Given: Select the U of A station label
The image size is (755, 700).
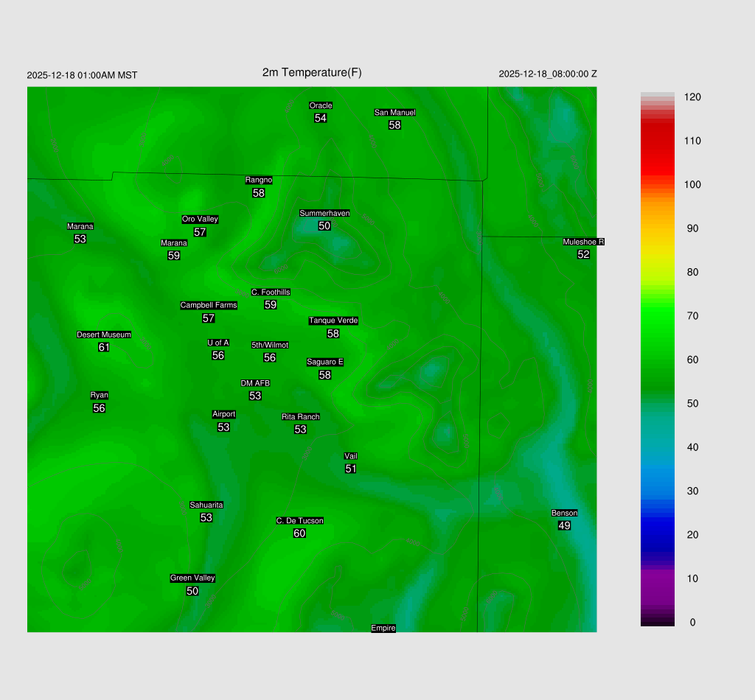Looking at the screenshot, I should pyautogui.click(x=218, y=343).
